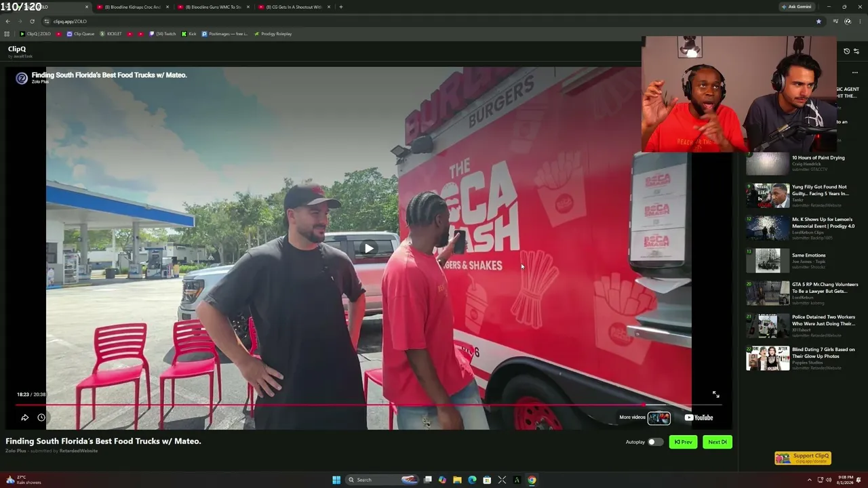Open the Twitch bookmark
Image resolution: width=868 pixels, height=488 pixels.
[162, 34]
